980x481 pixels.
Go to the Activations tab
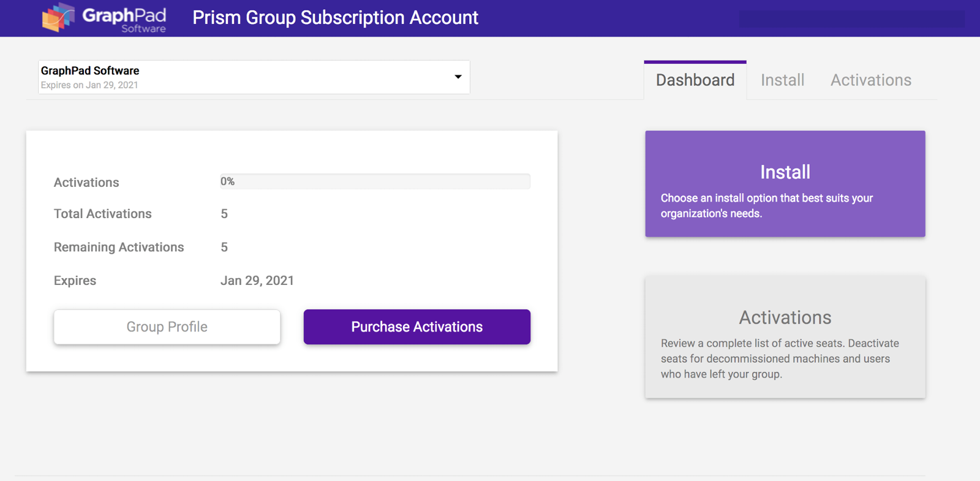[x=870, y=80]
